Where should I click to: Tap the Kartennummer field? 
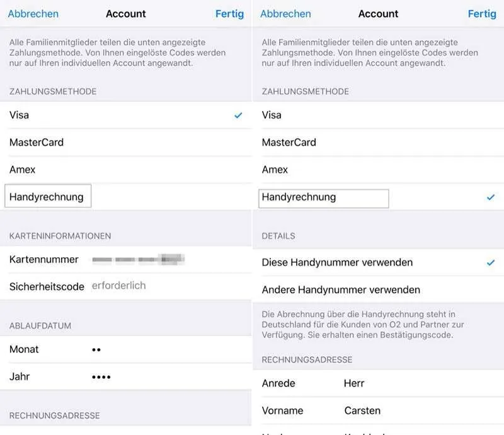125,260
